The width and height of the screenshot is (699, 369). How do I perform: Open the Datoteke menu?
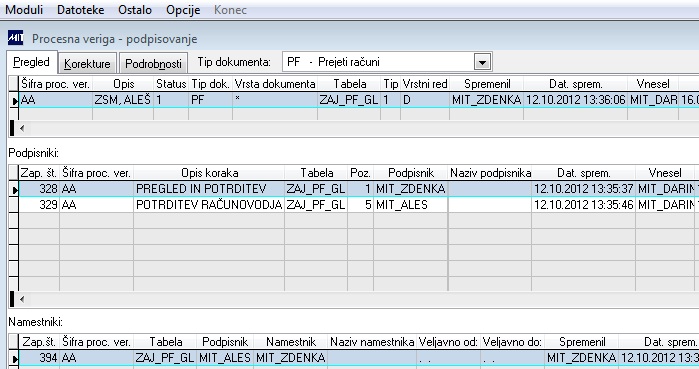coord(81,10)
